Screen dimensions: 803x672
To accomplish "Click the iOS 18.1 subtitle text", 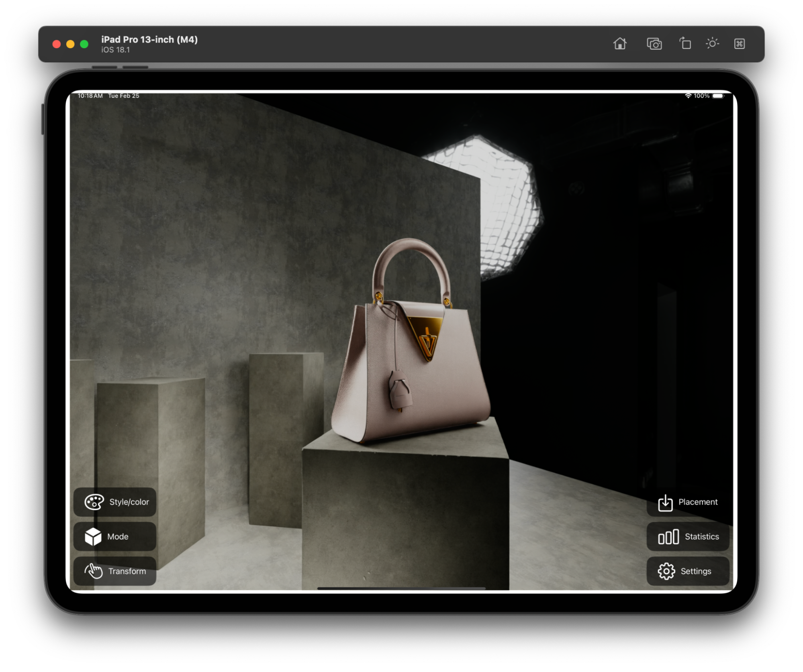I will coord(115,50).
